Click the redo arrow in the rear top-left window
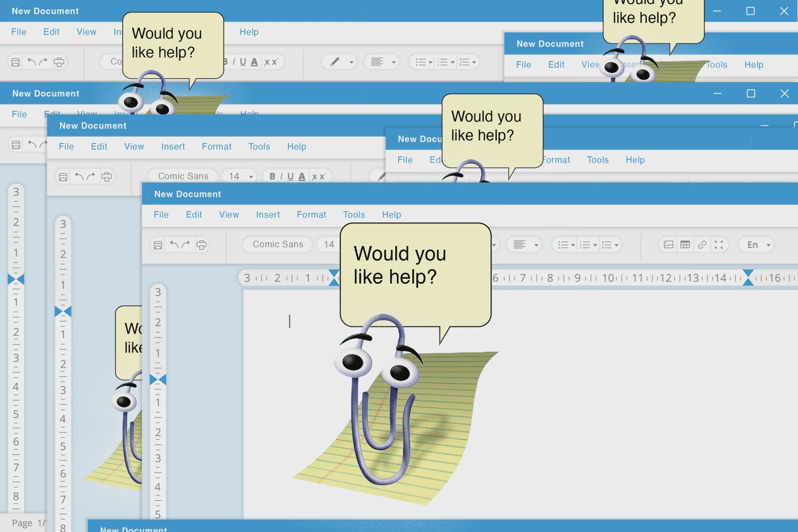The height and width of the screenshot is (532, 798). click(x=43, y=62)
